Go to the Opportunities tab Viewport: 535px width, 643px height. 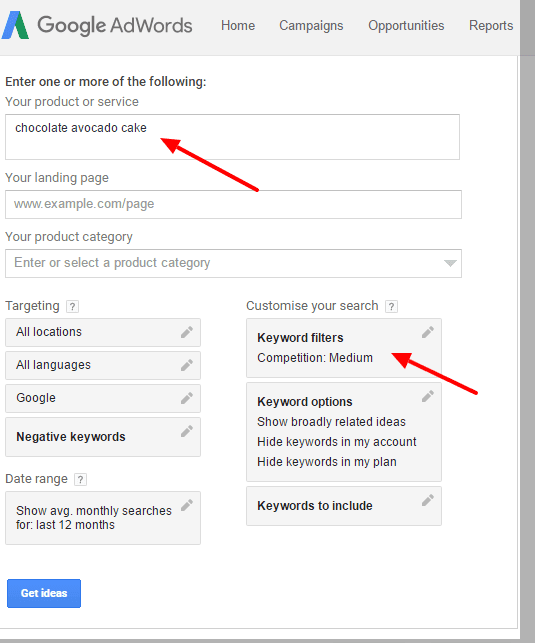pos(406,25)
